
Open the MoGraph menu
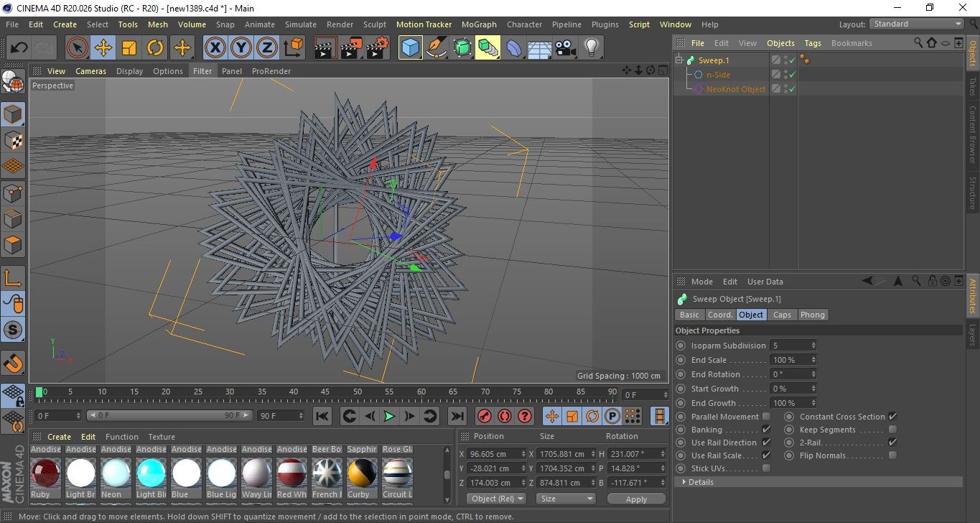(x=479, y=24)
